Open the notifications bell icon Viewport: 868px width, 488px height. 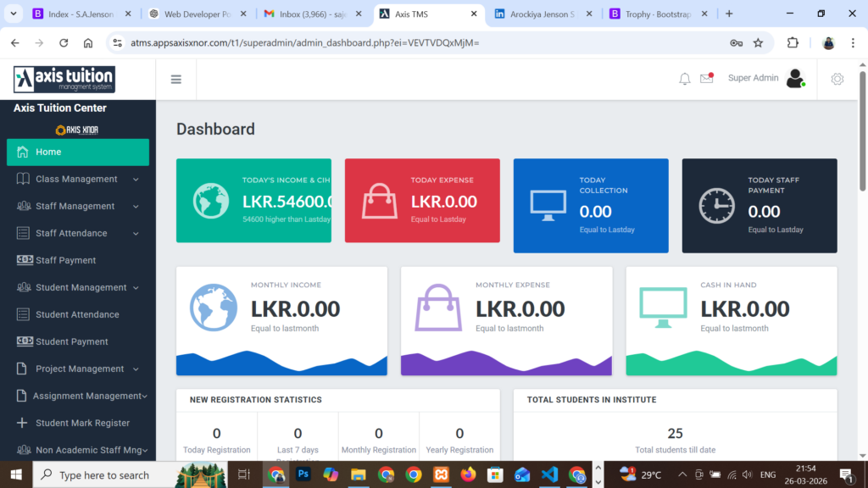click(685, 79)
